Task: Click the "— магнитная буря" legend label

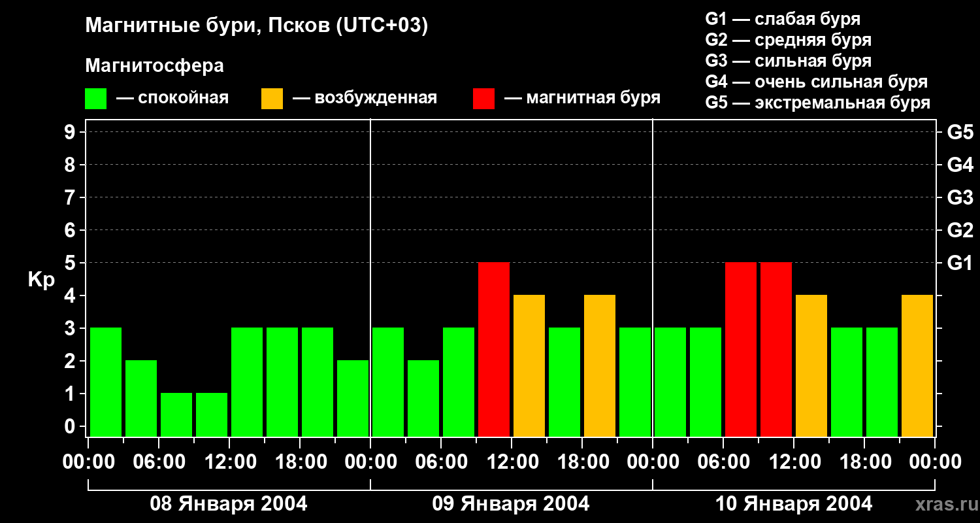Action: pyautogui.click(x=582, y=98)
